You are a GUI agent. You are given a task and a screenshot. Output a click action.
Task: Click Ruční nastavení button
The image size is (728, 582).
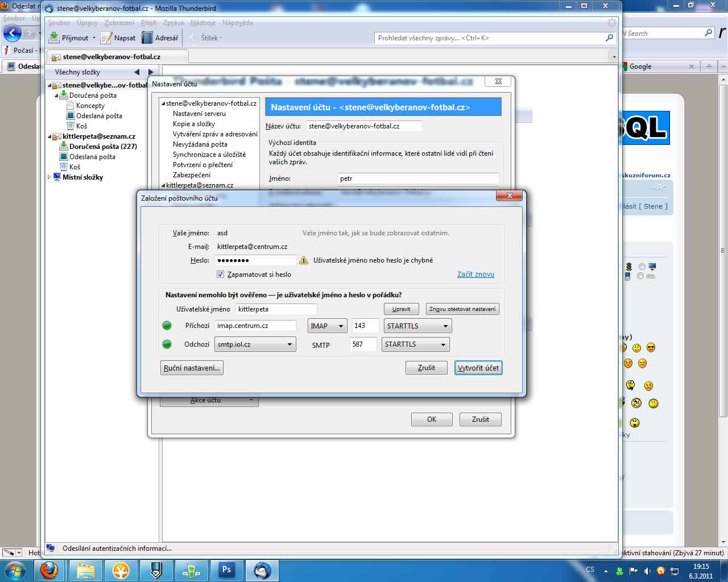coord(192,368)
